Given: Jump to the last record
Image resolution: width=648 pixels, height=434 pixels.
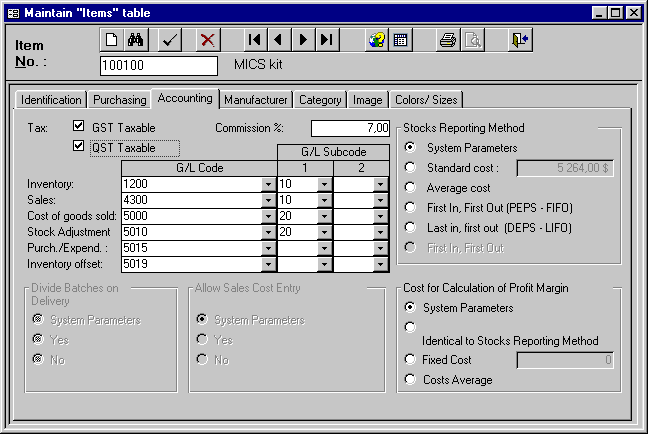Looking at the screenshot, I should pos(327,40).
